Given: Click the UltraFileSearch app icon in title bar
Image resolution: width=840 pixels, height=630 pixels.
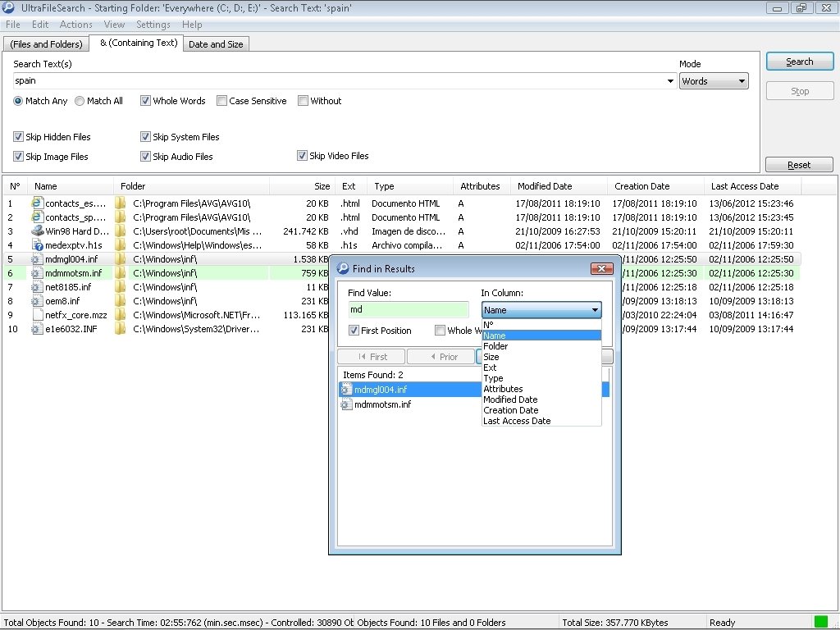Looking at the screenshot, I should [x=8, y=7].
